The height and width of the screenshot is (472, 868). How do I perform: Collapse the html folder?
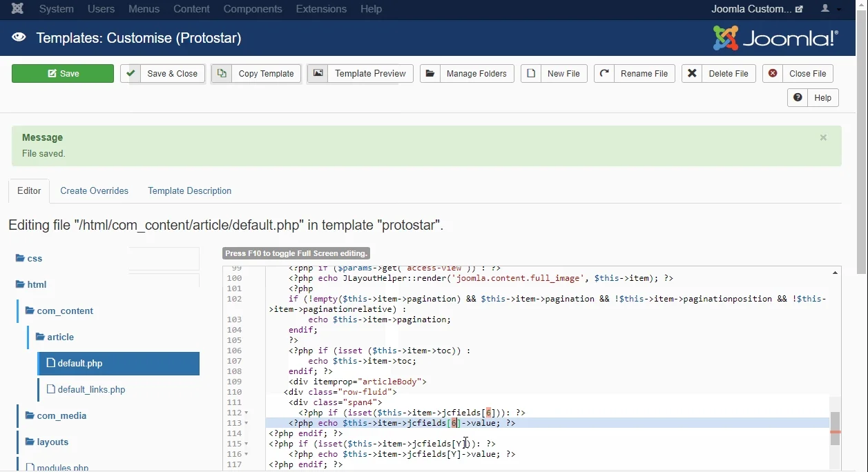(x=31, y=285)
